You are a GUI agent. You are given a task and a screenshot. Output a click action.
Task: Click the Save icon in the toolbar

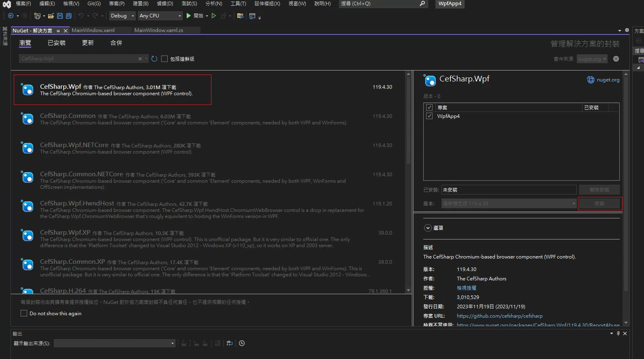(x=60, y=16)
